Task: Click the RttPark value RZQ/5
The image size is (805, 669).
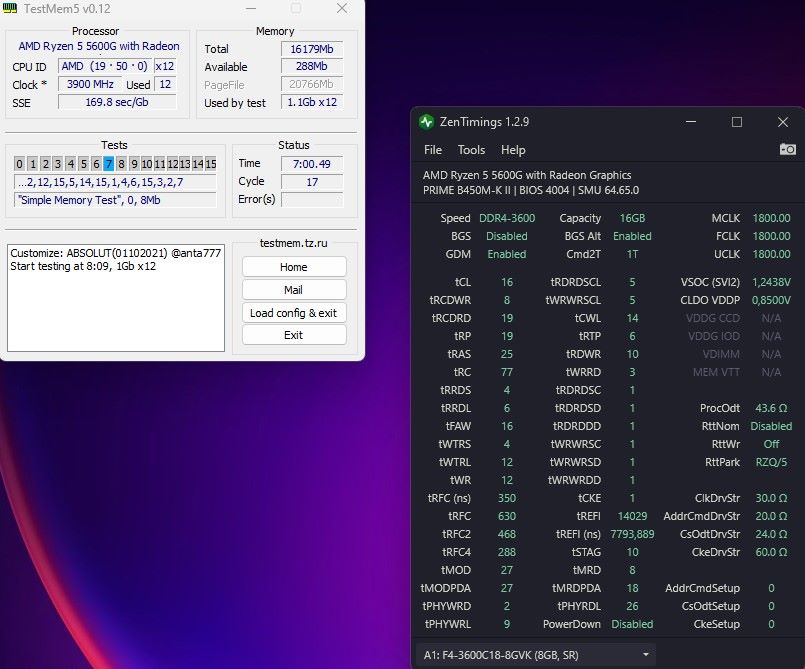Action: click(771, 462)
